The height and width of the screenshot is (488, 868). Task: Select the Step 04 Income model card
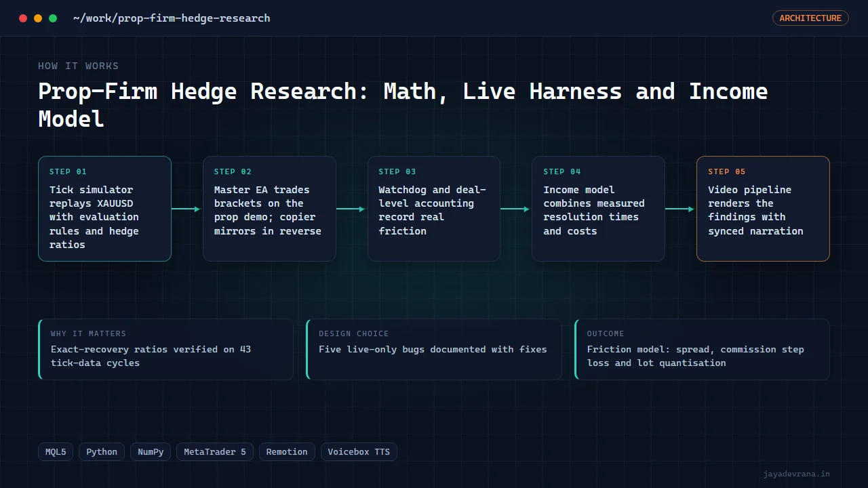[x=598, y=209]
